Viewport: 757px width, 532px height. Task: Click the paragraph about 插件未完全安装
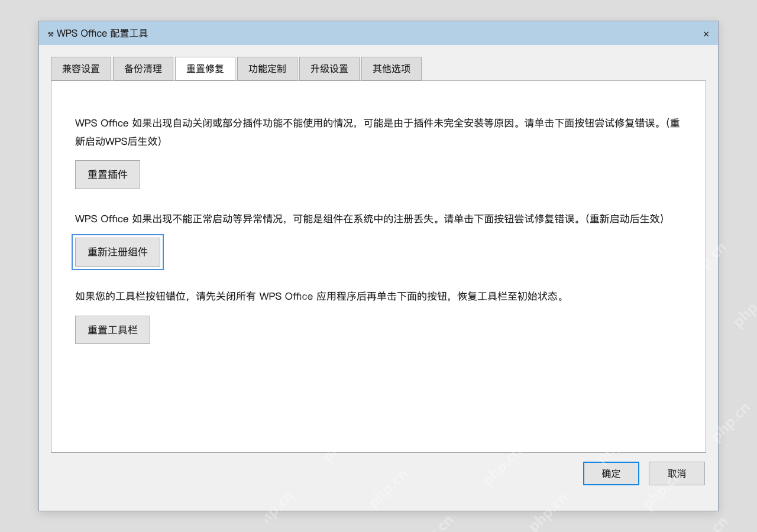click(377, 132)
